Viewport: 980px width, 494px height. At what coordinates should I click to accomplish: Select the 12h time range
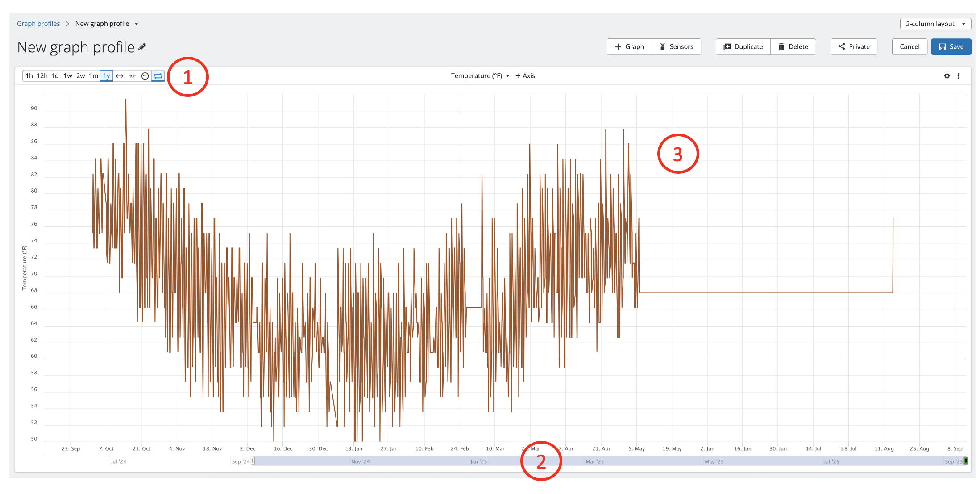click(42, 76)
